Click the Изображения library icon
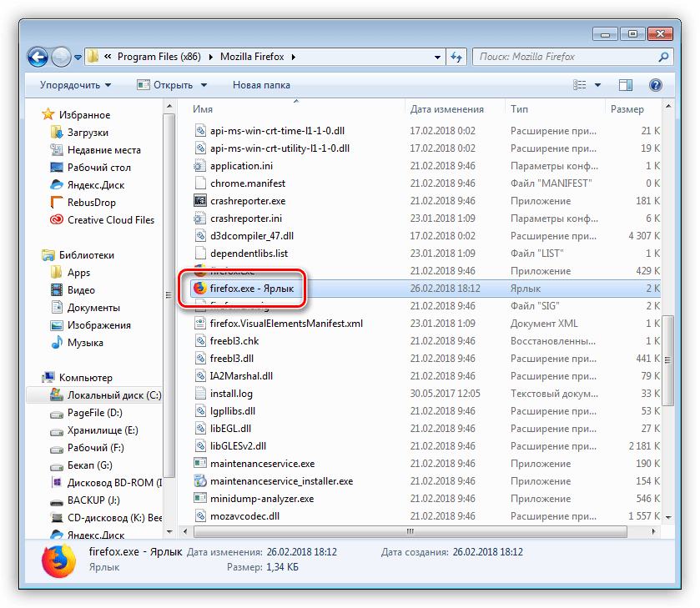700x608 pixels. (57, 325)
